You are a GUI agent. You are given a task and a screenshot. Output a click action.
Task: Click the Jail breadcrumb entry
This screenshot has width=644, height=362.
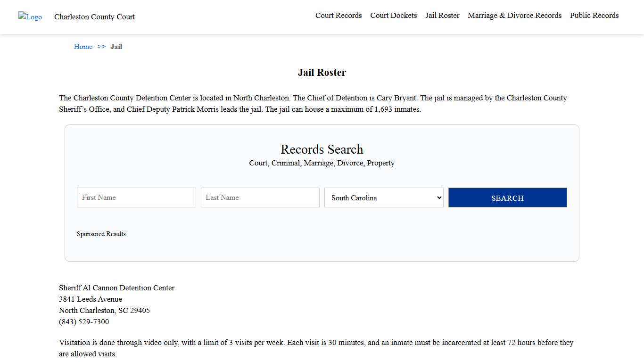coord(116,46)
